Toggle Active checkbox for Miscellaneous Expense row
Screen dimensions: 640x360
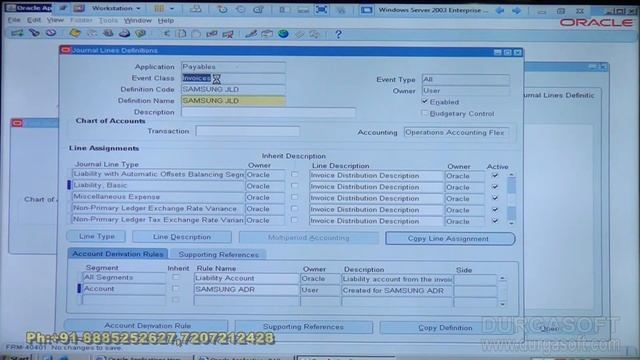pyautogui.click(x=495, y=198)
